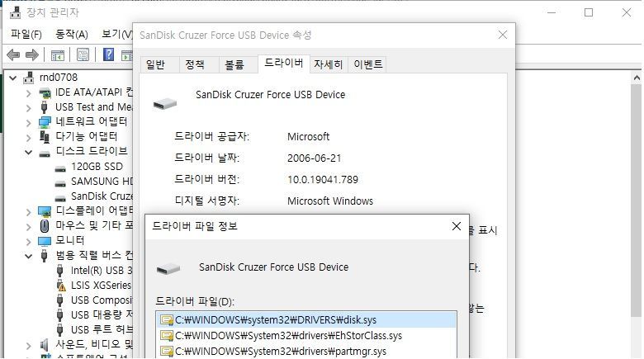
Task: Collapse the 디스크 드라이브 node
Action: click(x=28, y=152)
